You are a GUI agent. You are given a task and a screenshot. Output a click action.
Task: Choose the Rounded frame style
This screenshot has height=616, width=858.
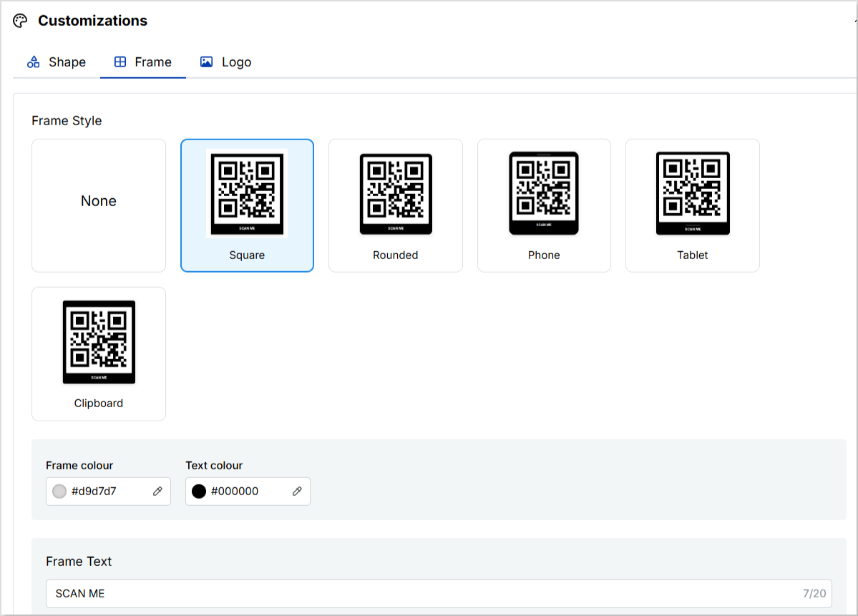396,205
